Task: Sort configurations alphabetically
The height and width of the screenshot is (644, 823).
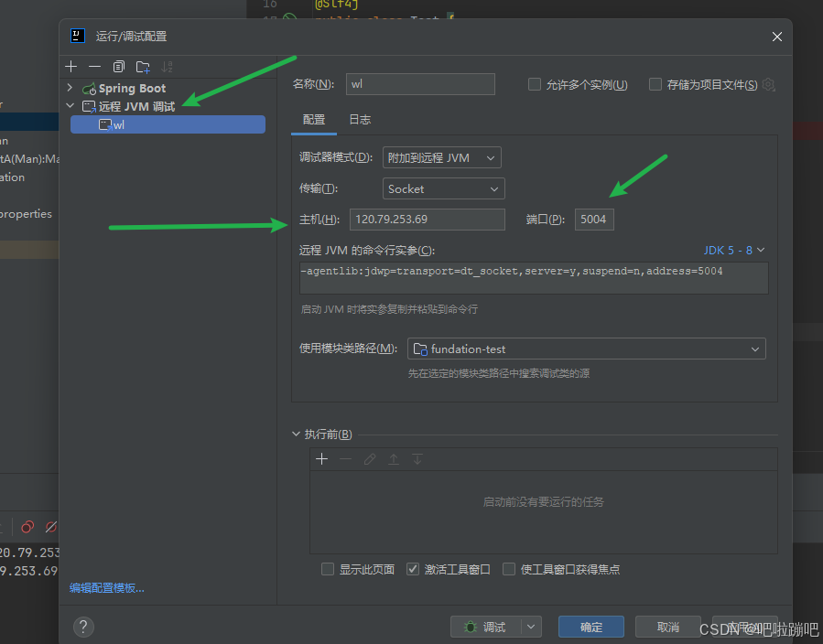Action: [x=167, y=67]
